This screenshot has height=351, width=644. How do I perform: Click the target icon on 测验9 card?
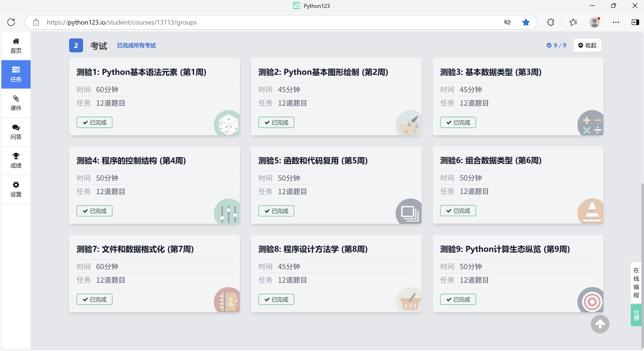click(x=592, y=301)
